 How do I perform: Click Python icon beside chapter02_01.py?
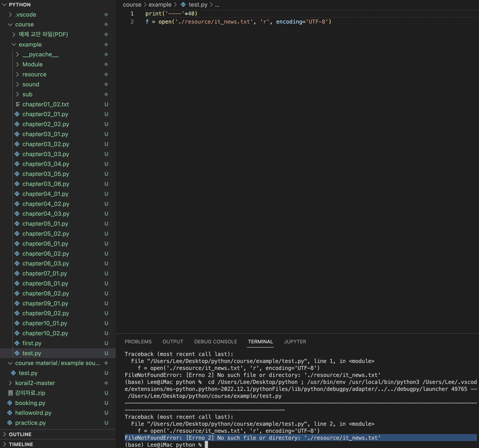coord(17,114)
